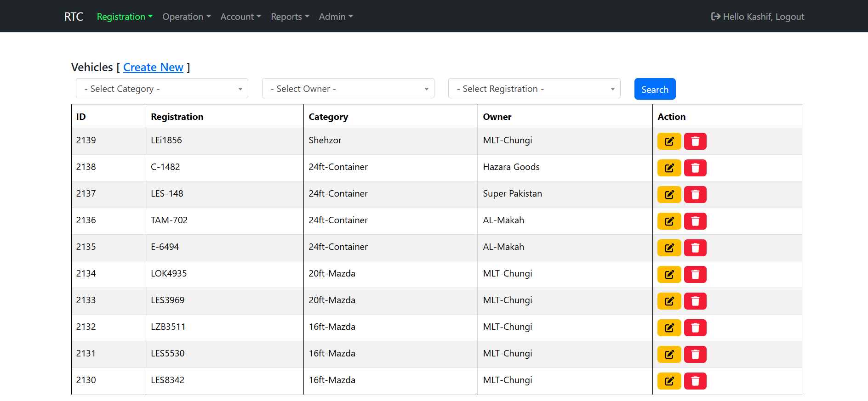Open the Registration menu in navbar
The height and width of the screenshot is (401, 868).
(125, 17)
